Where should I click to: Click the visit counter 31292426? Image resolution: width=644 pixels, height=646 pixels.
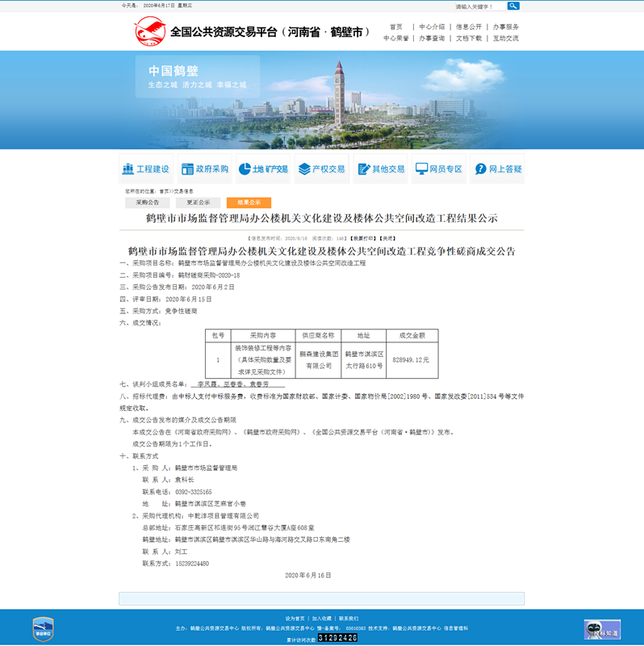pos(337,638)
